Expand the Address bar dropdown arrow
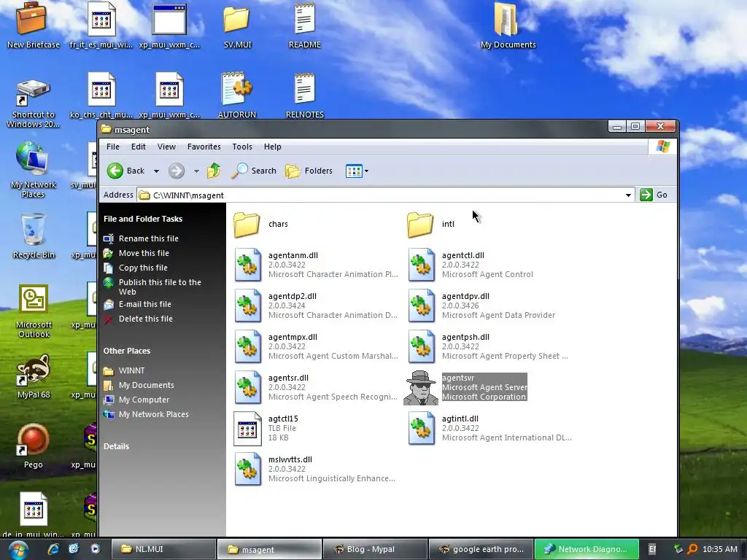The width and height of the screenshot is (747, 560). [628, 195]
